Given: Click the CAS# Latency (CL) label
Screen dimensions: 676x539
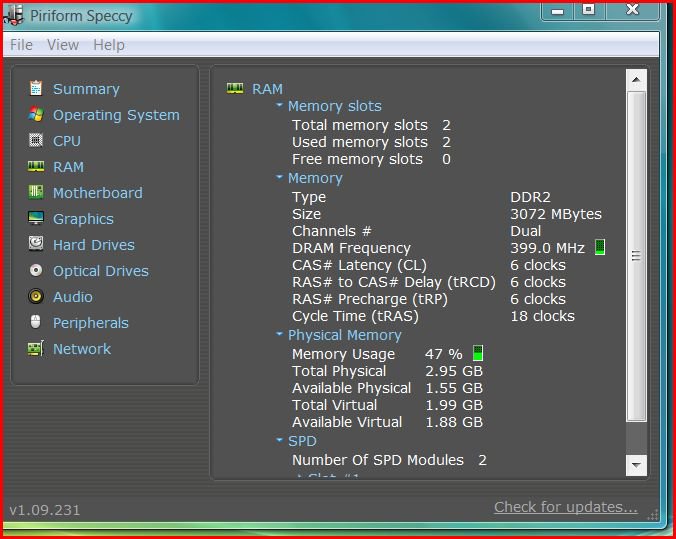Looking at the screenshot, I should pyautogui.click(x=360, y=265).
